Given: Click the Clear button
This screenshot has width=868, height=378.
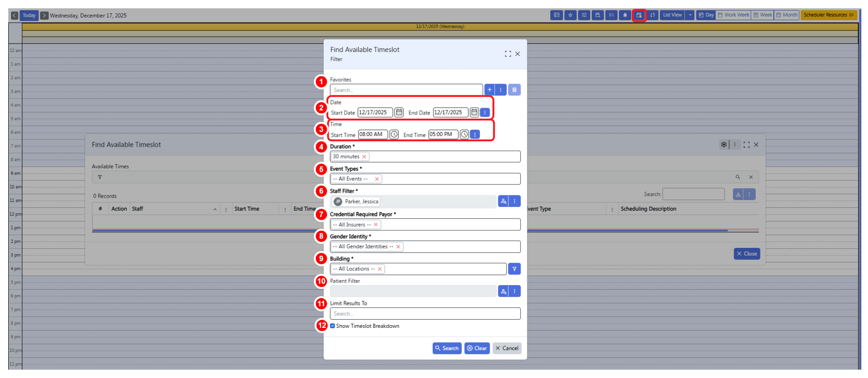Looking at the screenshot, I should pos(477,348).
